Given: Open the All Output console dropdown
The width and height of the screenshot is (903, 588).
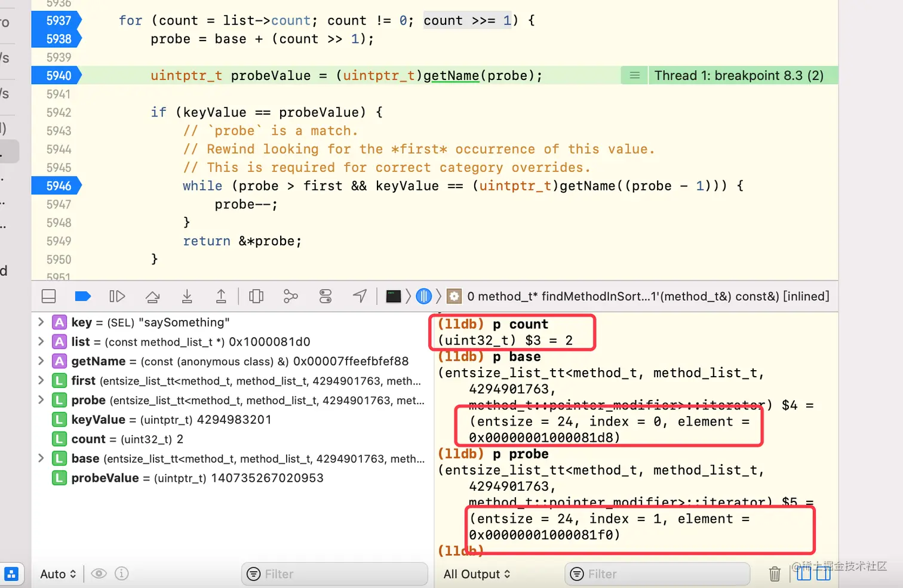Looking at the screenshot, I should [x=477, y=574].
